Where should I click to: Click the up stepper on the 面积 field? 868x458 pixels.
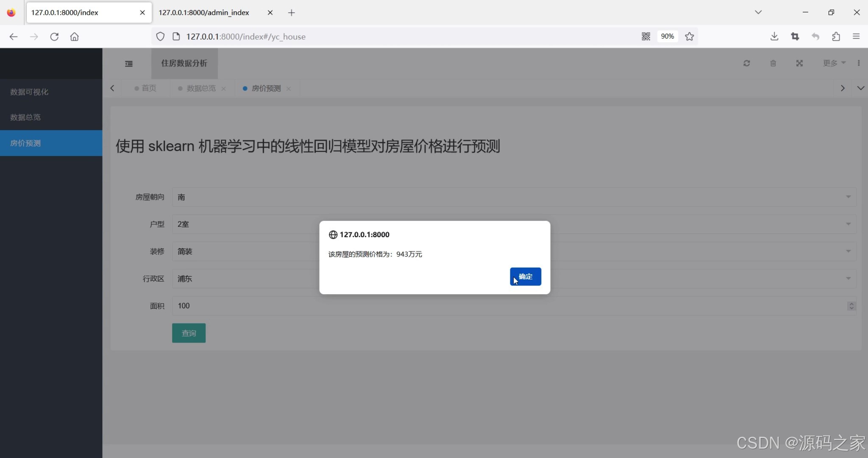click(851, 303)
